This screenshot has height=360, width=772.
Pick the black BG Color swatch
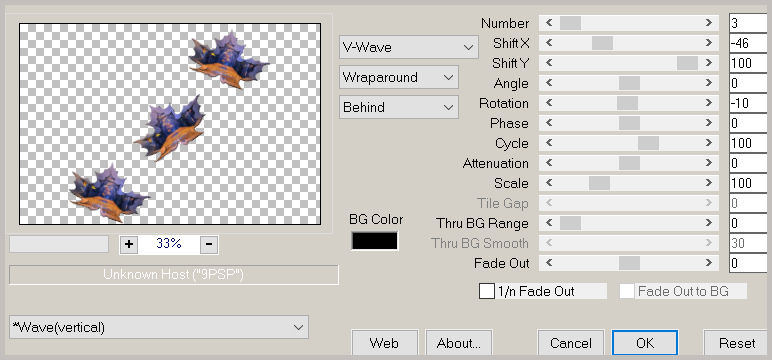(375, 241)
